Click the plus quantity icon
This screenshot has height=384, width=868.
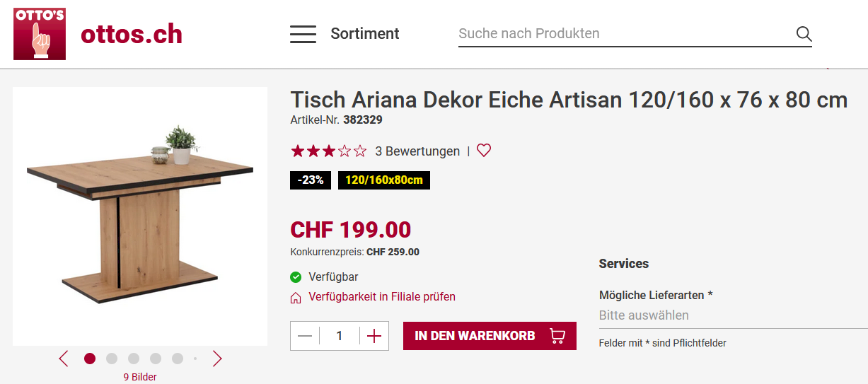[374, 336]
